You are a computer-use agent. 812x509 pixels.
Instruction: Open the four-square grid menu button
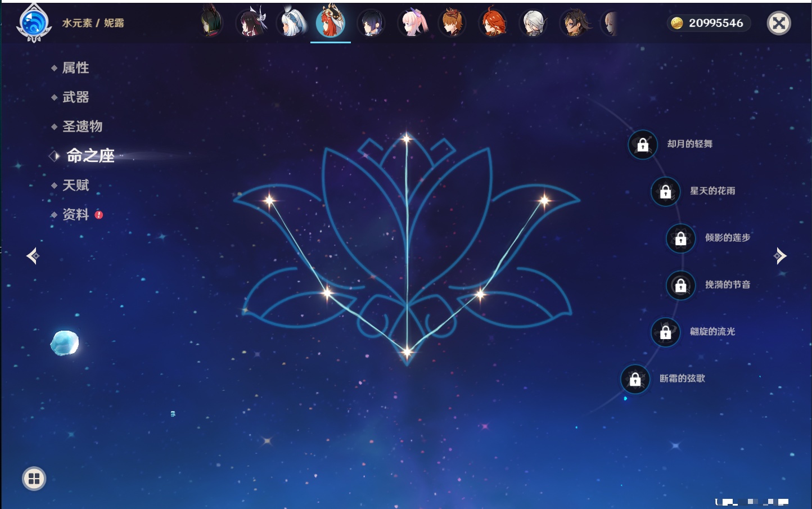34,479
